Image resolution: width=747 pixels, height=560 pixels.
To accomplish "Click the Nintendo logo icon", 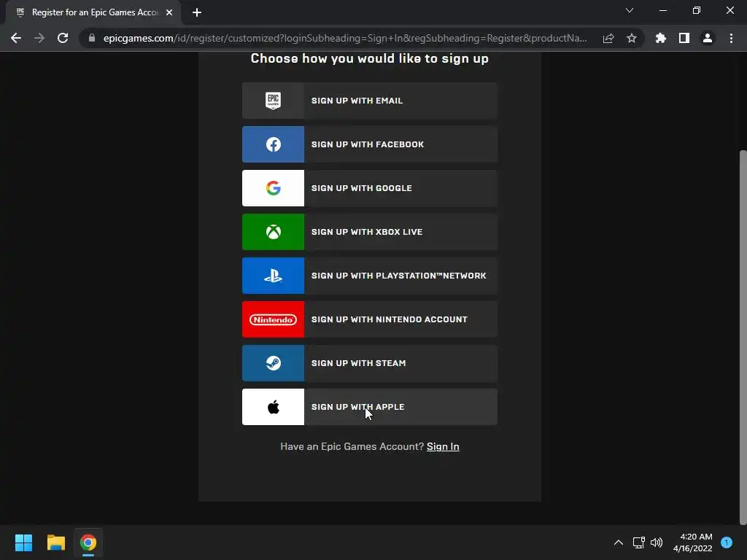I will pos(273,319).
